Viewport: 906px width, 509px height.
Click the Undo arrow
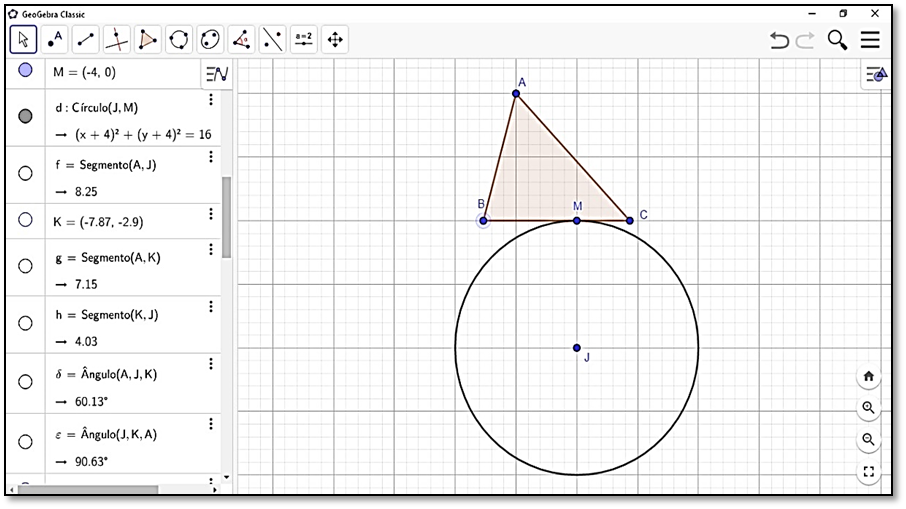[779, 40]
